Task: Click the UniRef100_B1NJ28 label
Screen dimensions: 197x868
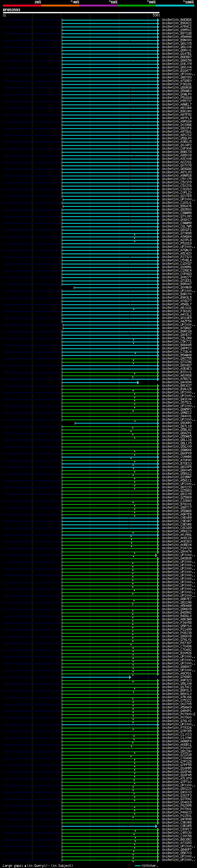Action: click(x=177, y=389)
